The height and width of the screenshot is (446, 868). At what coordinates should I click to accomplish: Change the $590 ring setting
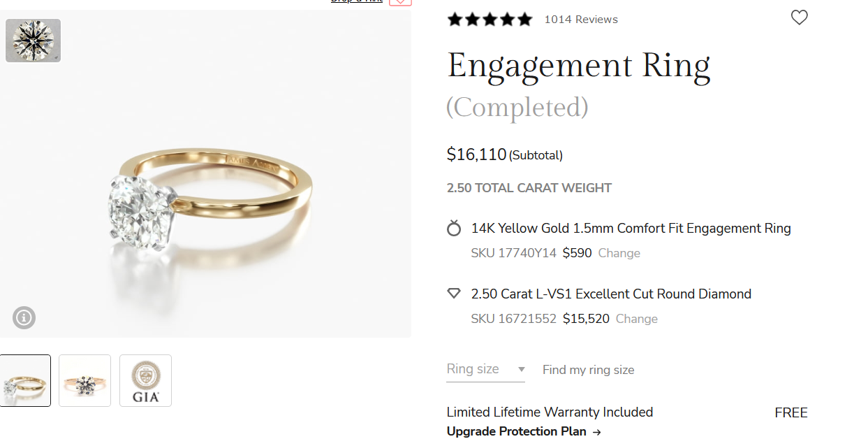point(619,253)
